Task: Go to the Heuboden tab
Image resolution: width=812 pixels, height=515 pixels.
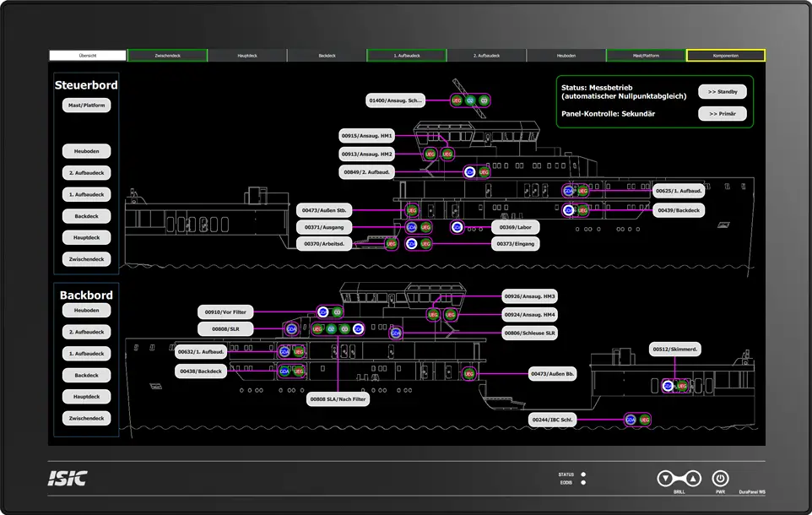Action: [x=566, y=56]
